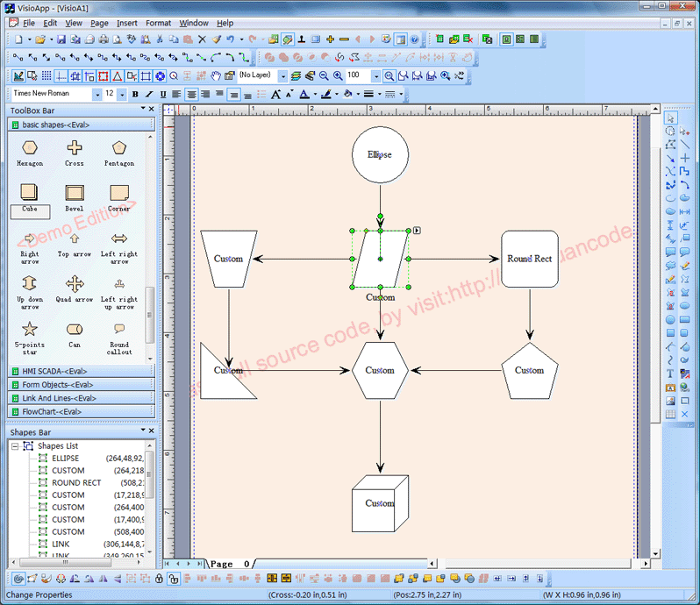Click the Pentagon shape icon
Viewport: 700px width, 605px height.
click(119, 148)
